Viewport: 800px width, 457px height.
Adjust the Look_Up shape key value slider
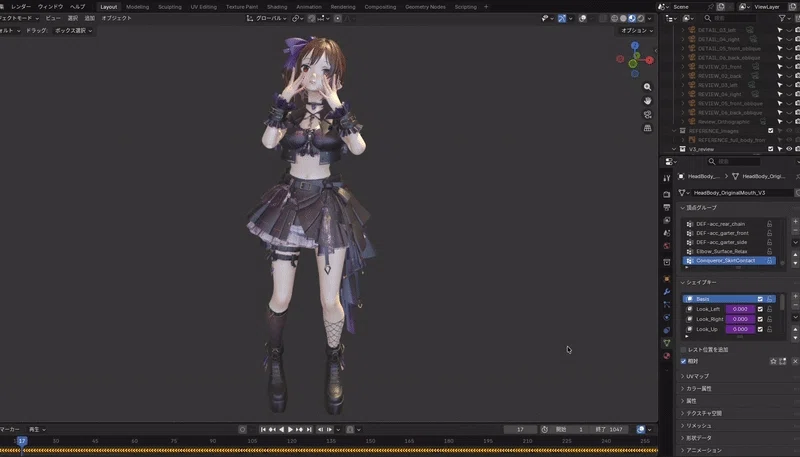[740, 329]
